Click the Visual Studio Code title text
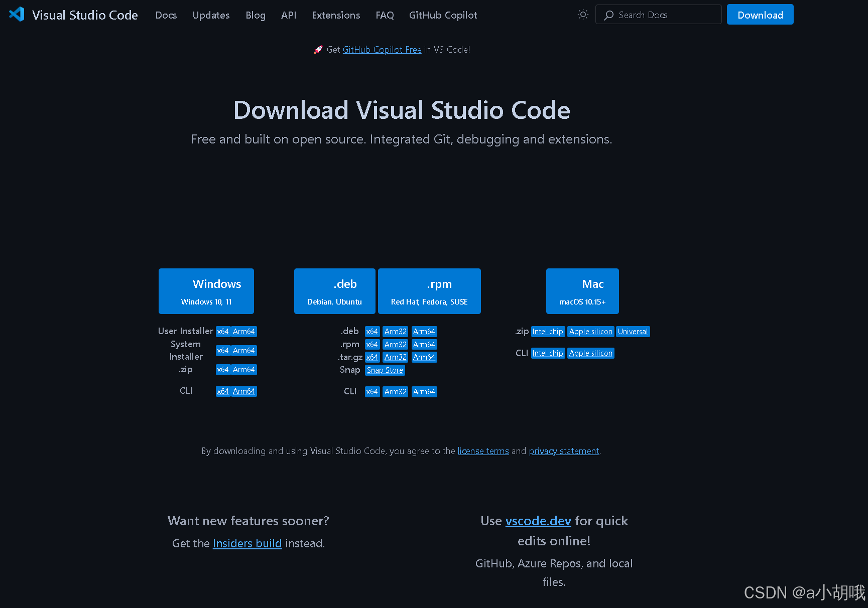Viewport: 868px width, 608px height. (x=85, y=15)
